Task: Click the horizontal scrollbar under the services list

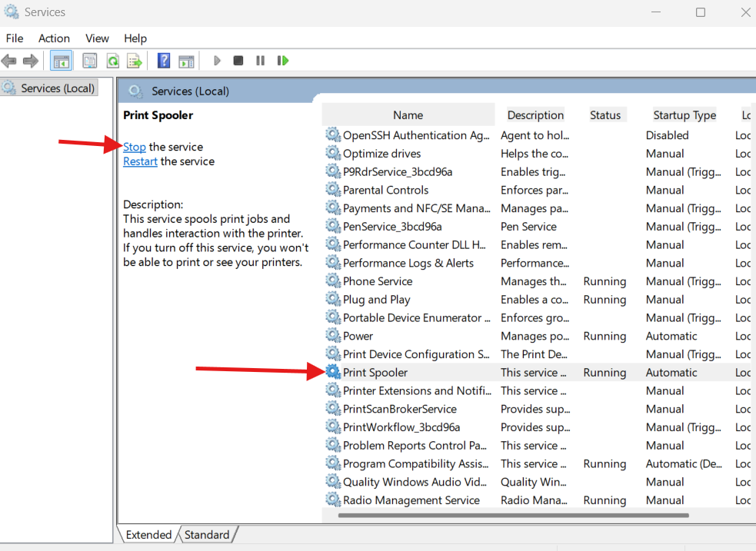Action: (x=512, y=515)
